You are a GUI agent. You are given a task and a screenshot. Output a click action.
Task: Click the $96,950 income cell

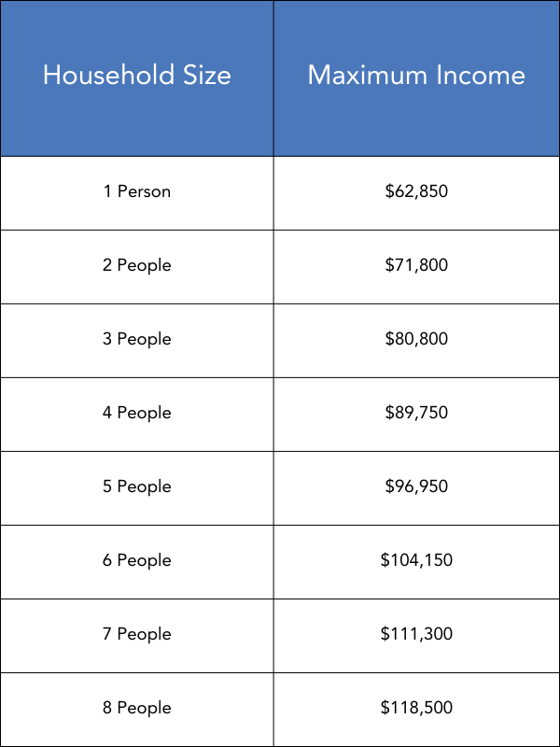[416, 488]
